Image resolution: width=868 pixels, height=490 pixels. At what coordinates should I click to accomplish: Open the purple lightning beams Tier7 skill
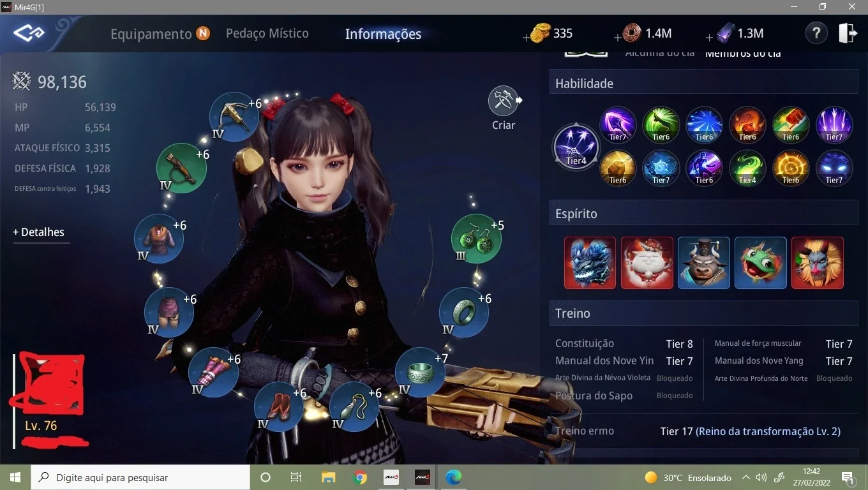point(834,124)
